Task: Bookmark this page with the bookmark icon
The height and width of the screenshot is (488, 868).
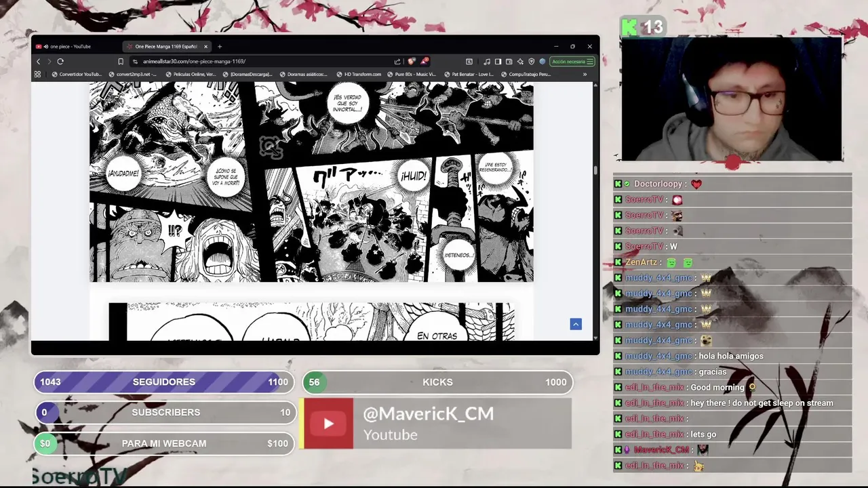Action: (x=121, y=61)
